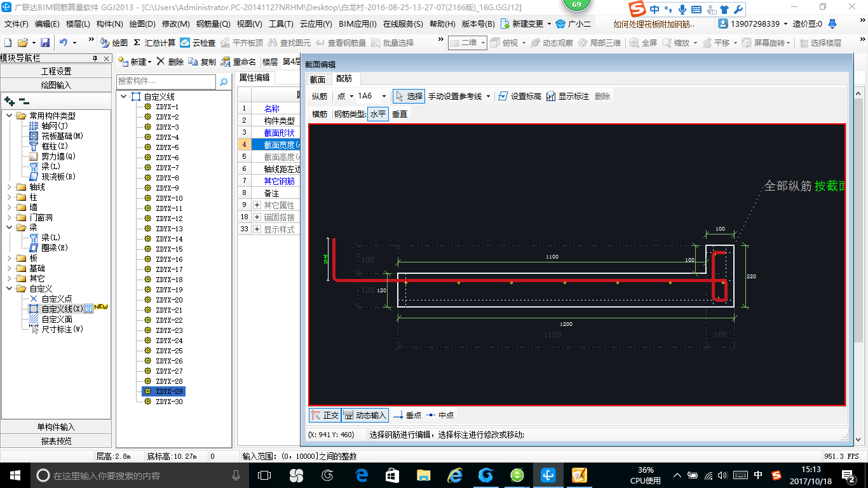Image resolution: width=868 pixels, height=488 pixels.
Task: Click 全屏 full screen tool
Action: pyautogui.click(x=644, y=43)
